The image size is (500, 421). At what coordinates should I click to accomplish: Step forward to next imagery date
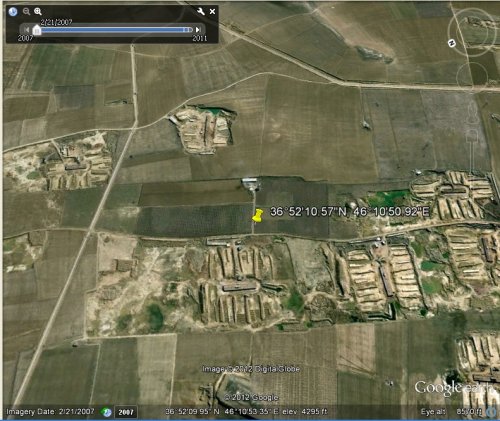[198, 30]
